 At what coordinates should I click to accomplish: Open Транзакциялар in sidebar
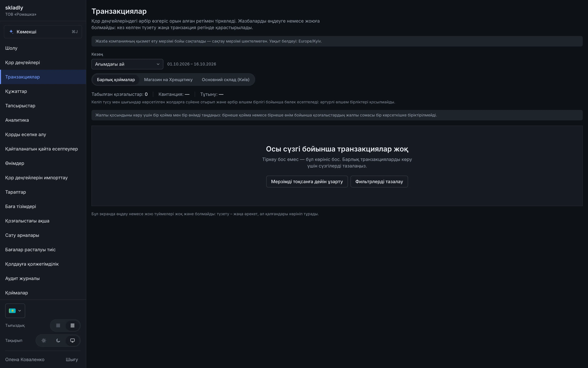point(43,77)
